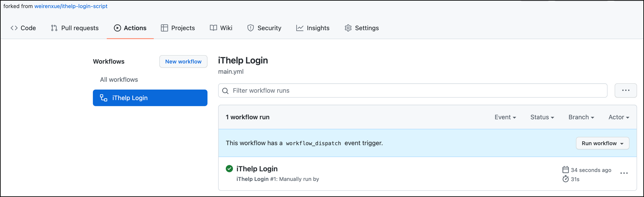644x197 pixels.
Task: Click the Projects table icon
Action: 165,28
